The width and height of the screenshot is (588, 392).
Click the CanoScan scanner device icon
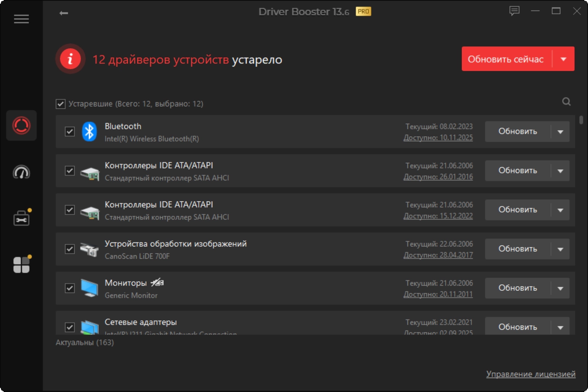tap(89, 249)
